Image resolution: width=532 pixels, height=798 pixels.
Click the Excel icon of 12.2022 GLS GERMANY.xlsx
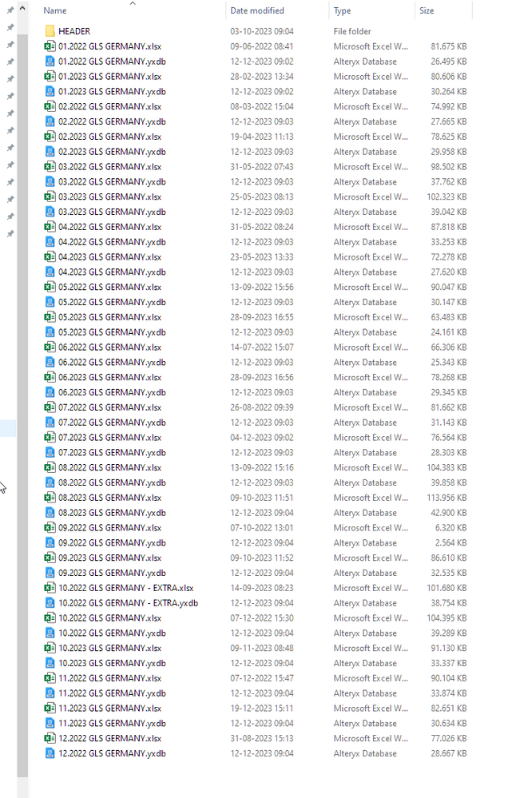click(x=50, y=738)
